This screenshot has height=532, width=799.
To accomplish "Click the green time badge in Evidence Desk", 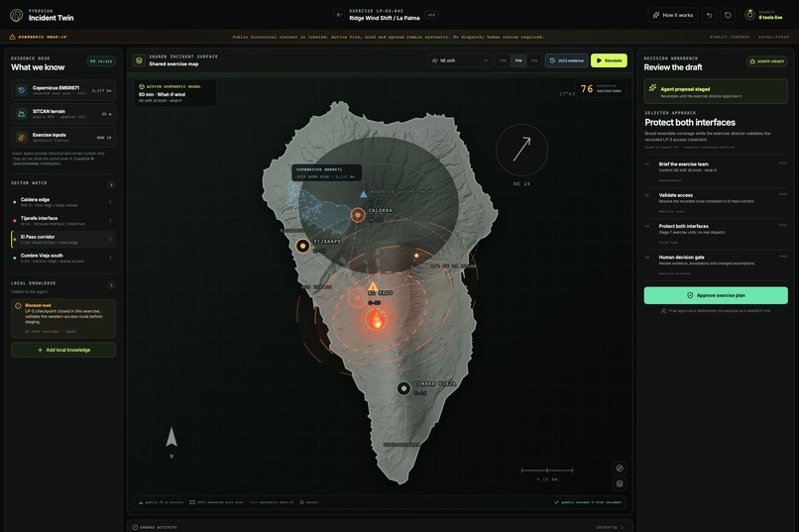I will (x=101, y=61).
